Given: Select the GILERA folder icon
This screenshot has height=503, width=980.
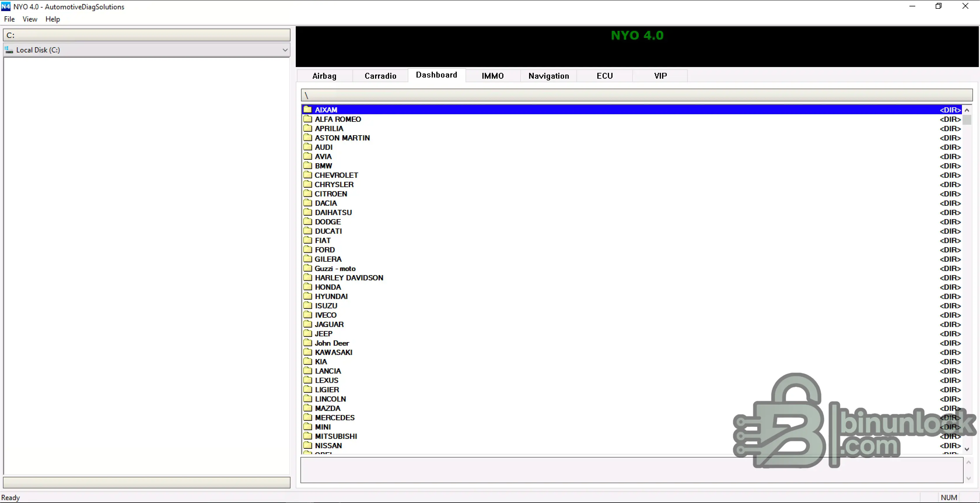Looking at the screenshot, I should click(307, 258).
